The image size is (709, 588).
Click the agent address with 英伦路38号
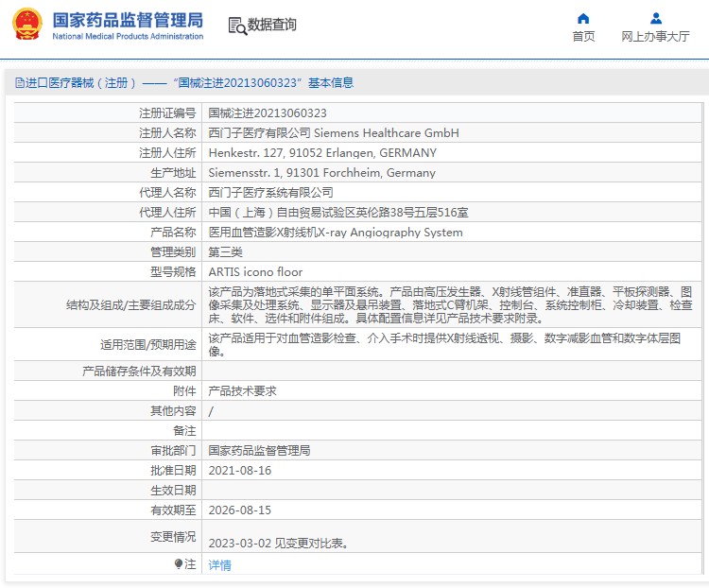[338, 213]
